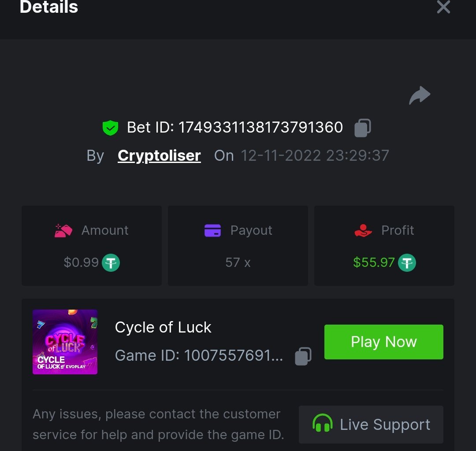
Task: Click the green headphones support icon
Action: point(322,425)
